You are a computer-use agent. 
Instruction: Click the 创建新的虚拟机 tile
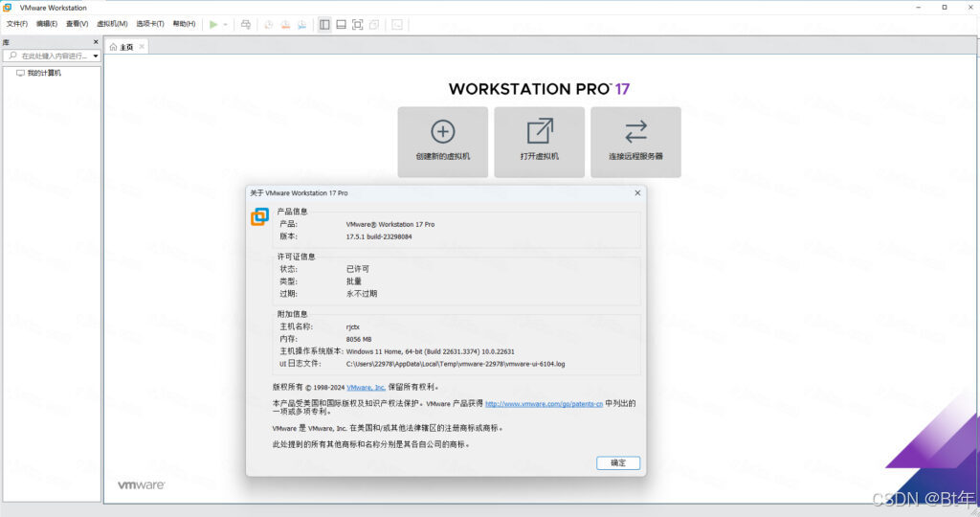pyautogui.click(x=442, y=142)
